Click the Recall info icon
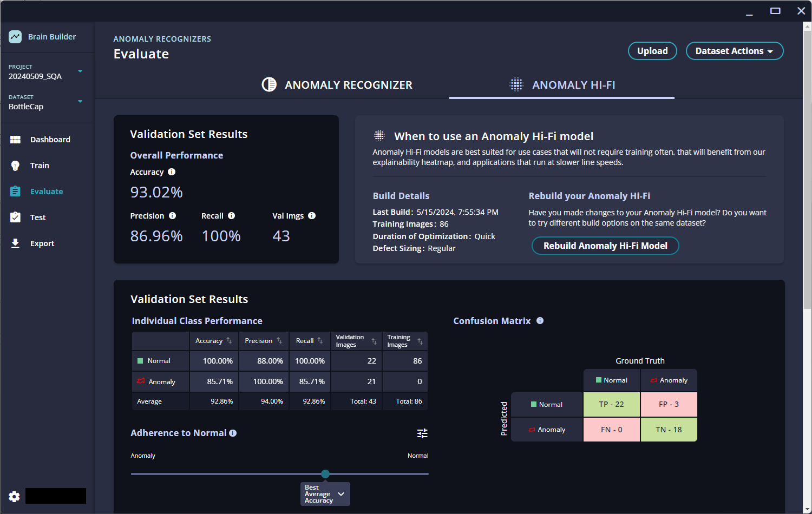The height and width of the screenshot is (514, 812). pos(231,216)
